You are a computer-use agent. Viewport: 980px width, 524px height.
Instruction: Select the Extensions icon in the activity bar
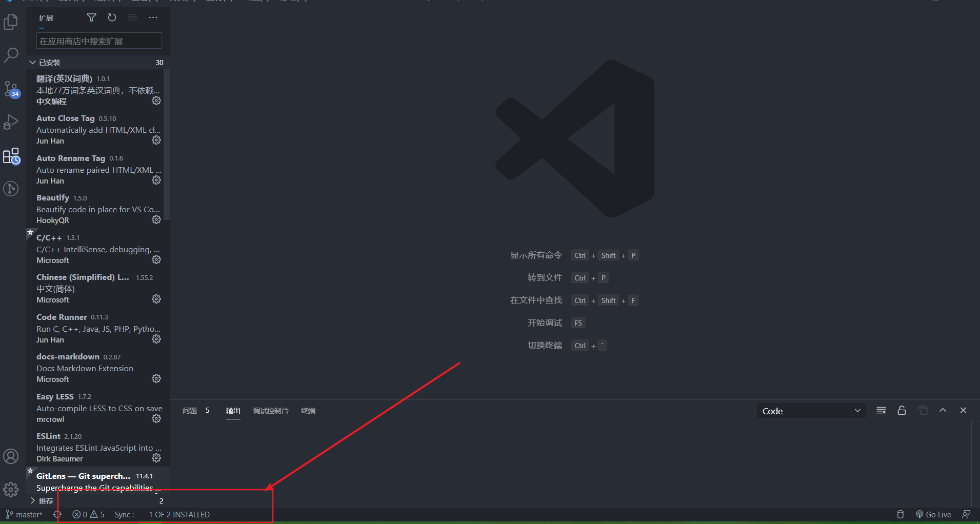[x=11, y=156]
